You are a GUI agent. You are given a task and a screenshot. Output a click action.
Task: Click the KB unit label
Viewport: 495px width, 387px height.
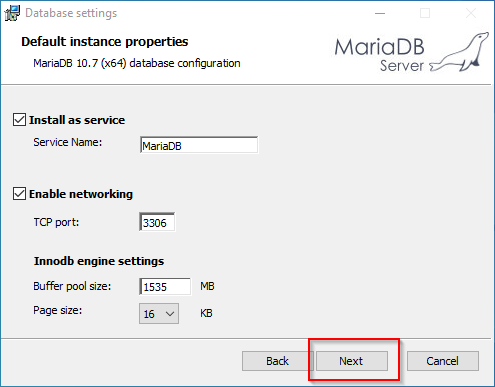pyautogui.click(x=206, y=313)
